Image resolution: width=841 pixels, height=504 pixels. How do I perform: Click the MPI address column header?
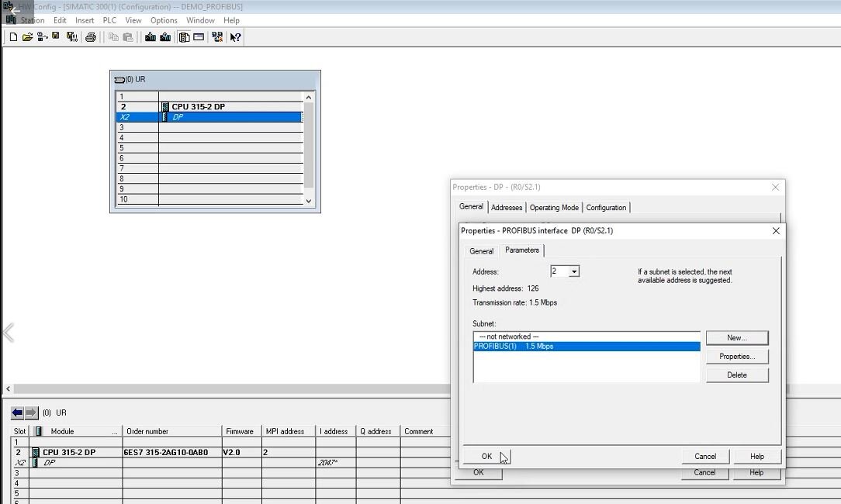[289, 431]
